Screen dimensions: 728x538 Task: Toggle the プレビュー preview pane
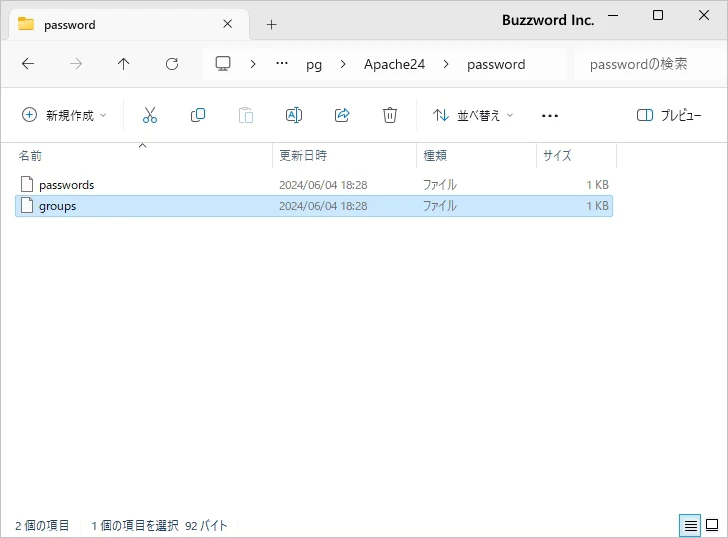click(669, 115)
